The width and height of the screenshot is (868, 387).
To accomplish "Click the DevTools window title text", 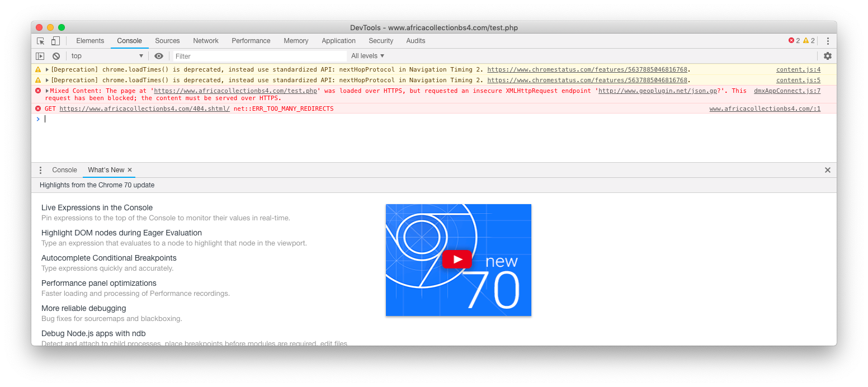I will 434,27.
